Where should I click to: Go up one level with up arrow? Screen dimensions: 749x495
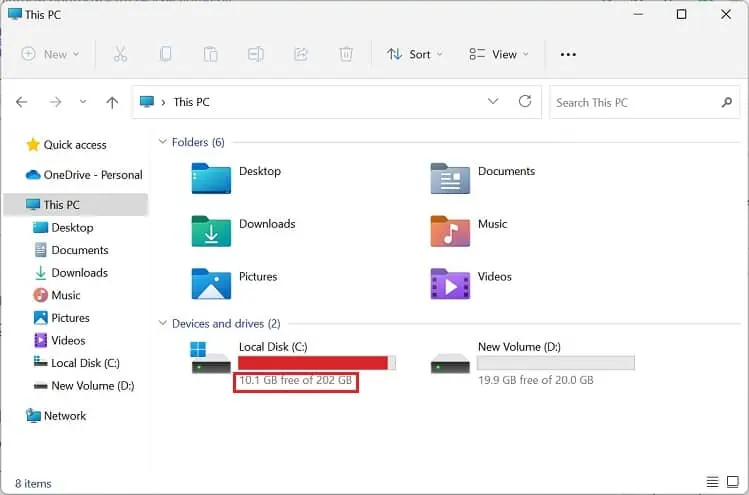(x=112, y=102)
